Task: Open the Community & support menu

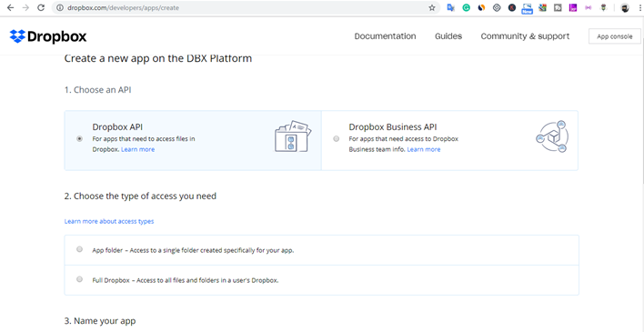Action: click(x=525, y=36)
